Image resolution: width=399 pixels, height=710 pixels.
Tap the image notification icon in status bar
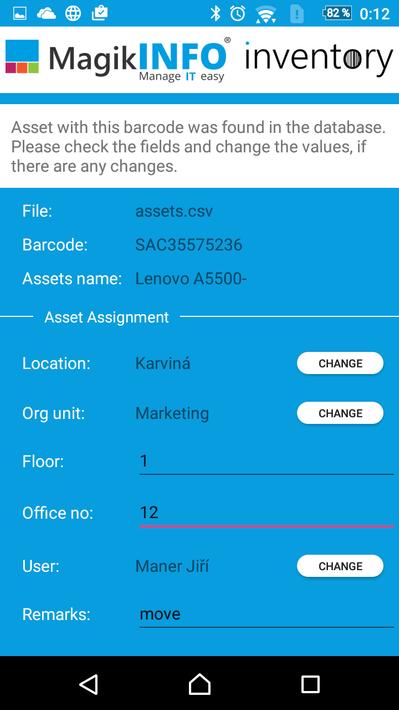pos(19,13)
